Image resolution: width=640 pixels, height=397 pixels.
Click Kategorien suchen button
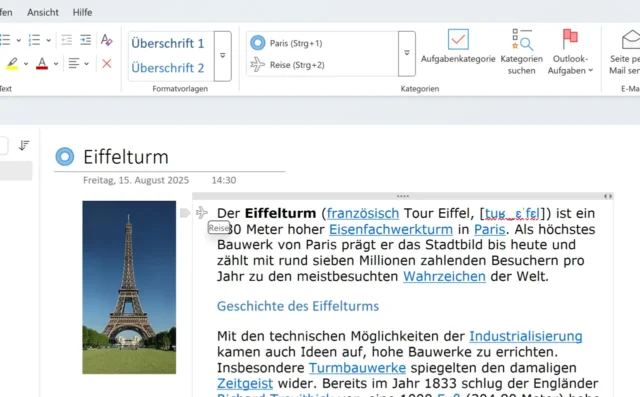tap(522, 52)
